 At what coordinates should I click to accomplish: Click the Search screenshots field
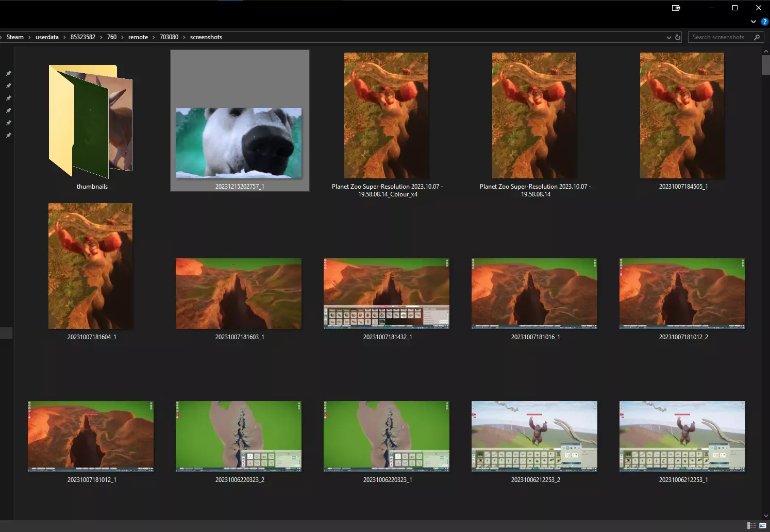click(719, 37)
